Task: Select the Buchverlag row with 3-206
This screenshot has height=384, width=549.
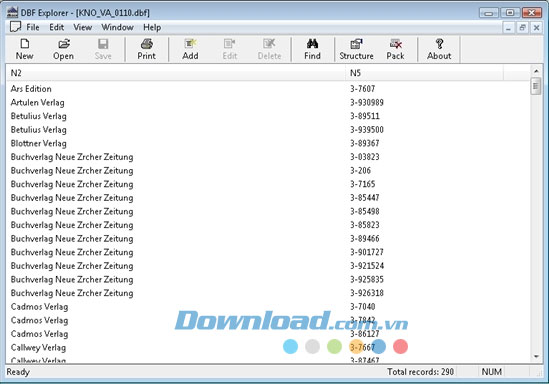Action: 268,170
